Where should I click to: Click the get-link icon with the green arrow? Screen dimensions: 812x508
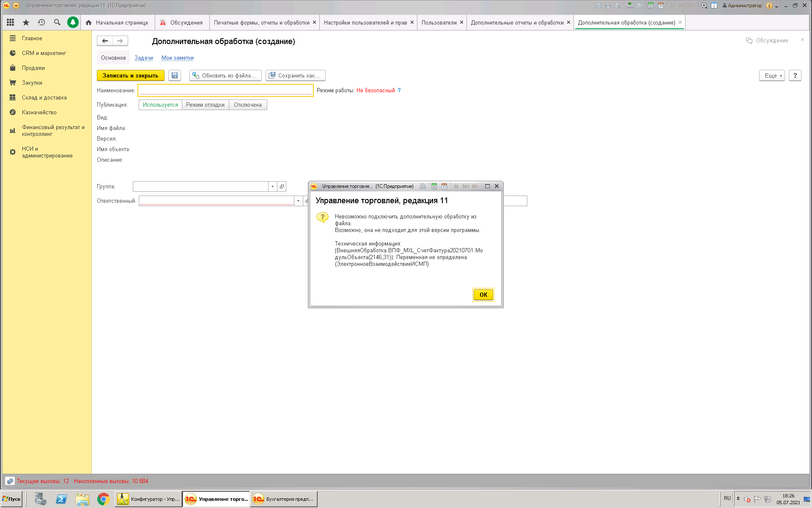tap(630, 6)
